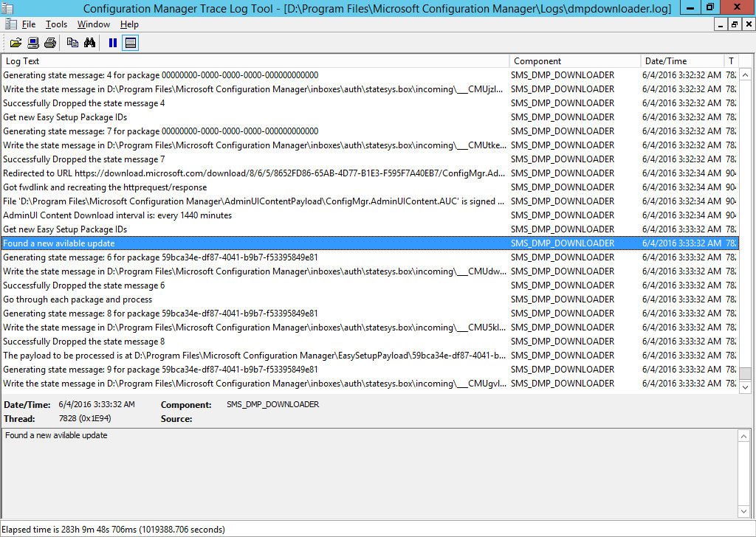Open log on server toolbar icon

tap(32, 43)
